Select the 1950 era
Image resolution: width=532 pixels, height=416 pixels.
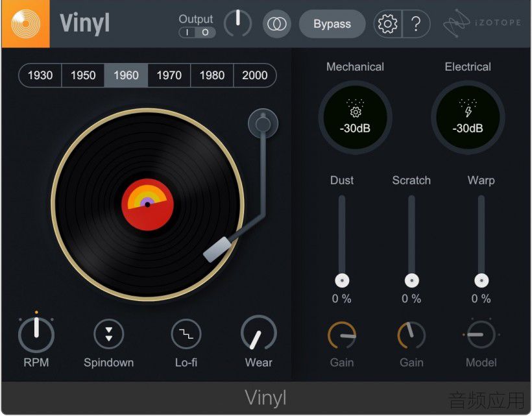[x=83, y=75]
